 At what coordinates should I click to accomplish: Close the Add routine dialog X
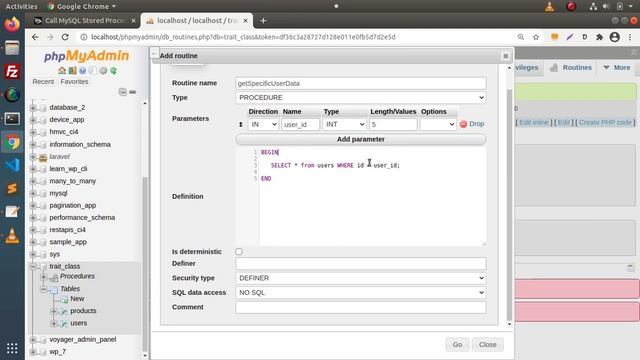pos(505,56)
